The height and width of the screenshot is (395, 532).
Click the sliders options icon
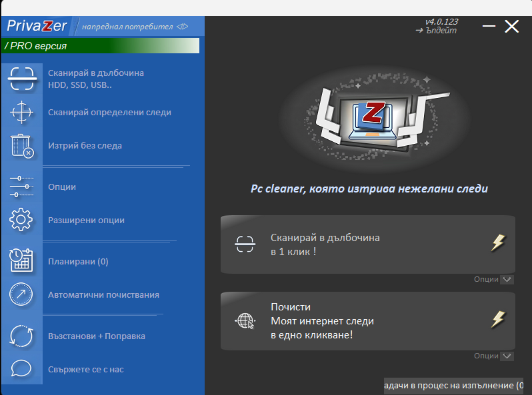pos(21,187)
